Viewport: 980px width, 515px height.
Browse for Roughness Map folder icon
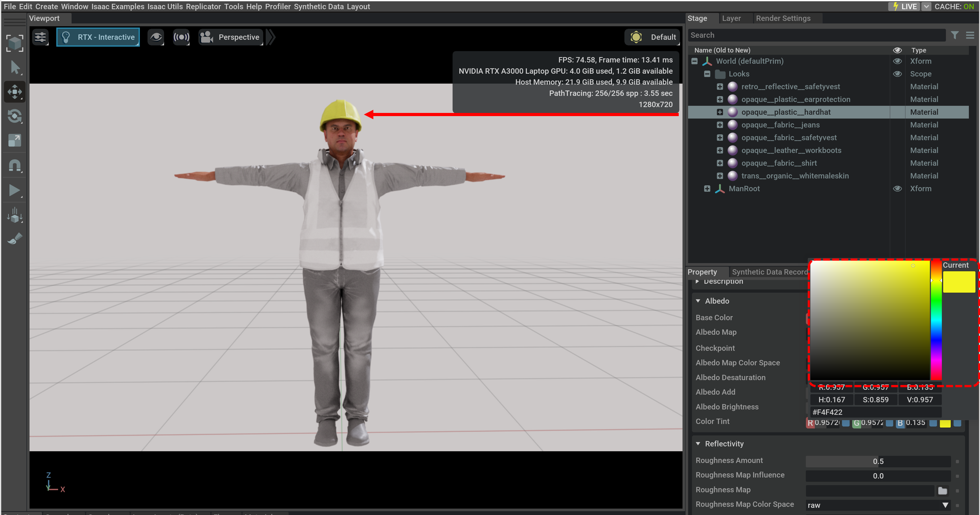[x=942, y=491]
